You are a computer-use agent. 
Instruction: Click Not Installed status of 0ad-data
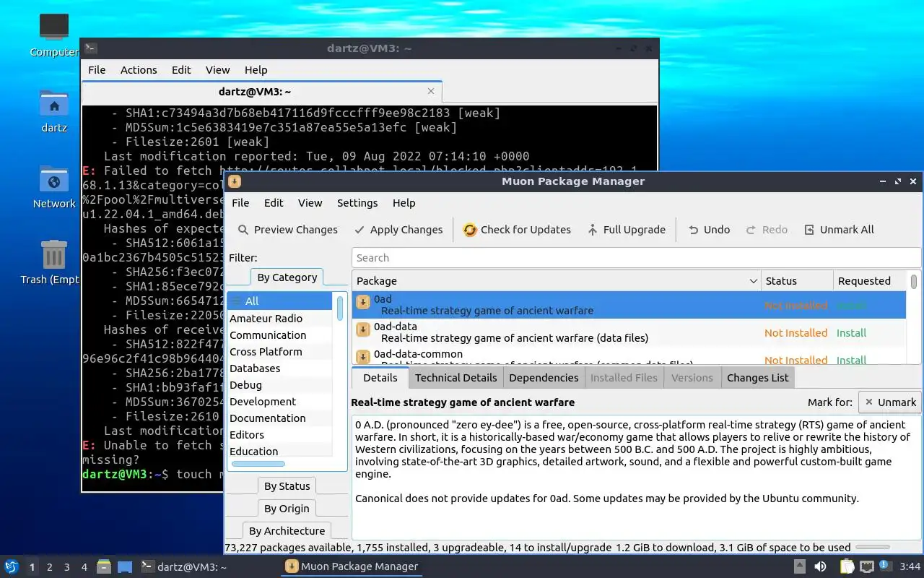(x=796, y=333)
